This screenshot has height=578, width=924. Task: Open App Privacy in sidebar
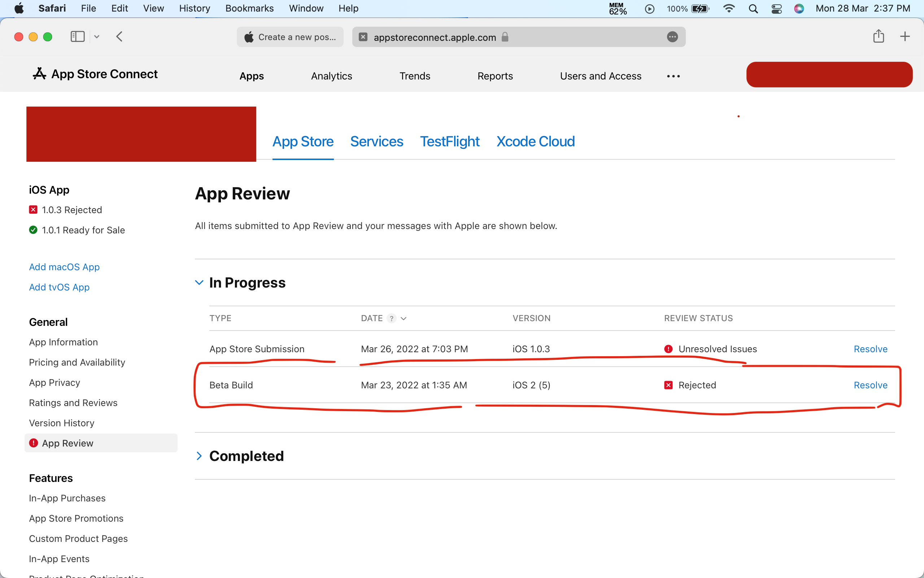click(55, 383)
